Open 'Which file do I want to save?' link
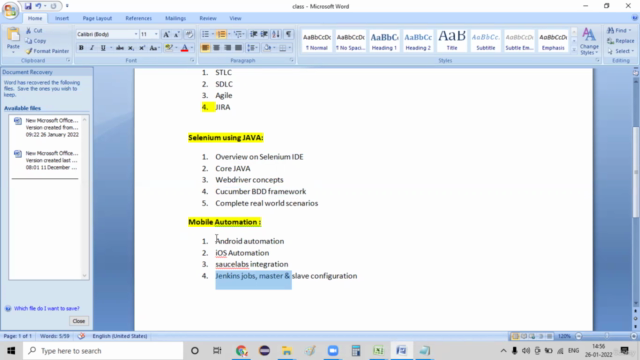The image size is (640, 360). [x=47, y=309]
